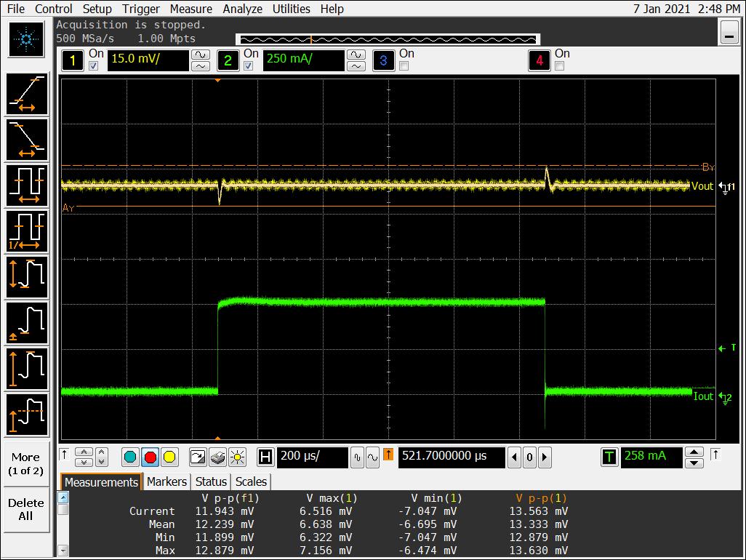Click More (1 of 2) button
Viewport: 746px width, 560px height.
point(25,464)
